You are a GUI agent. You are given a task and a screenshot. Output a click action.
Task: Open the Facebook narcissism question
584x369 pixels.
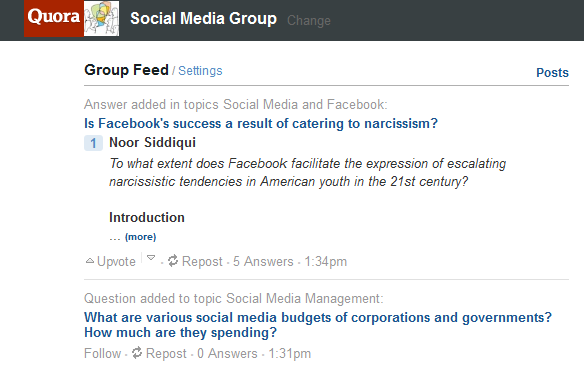coord(261,123)
